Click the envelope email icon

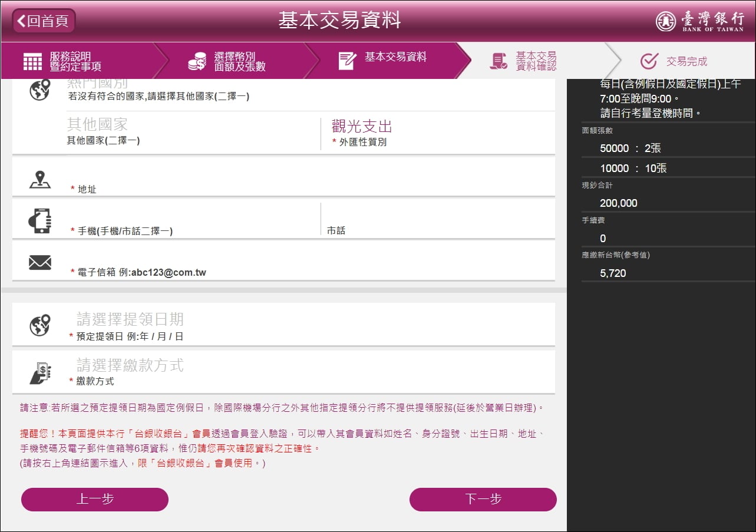[40, 263]
